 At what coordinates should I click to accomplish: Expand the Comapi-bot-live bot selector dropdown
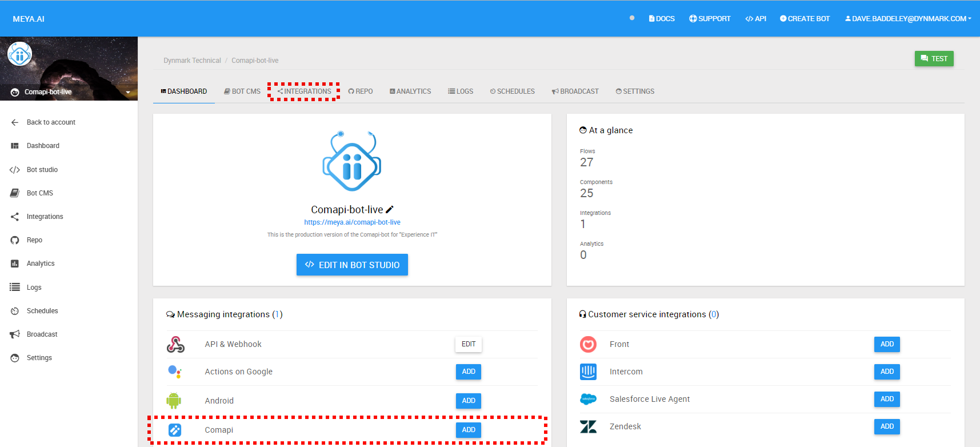pos(128,92)
